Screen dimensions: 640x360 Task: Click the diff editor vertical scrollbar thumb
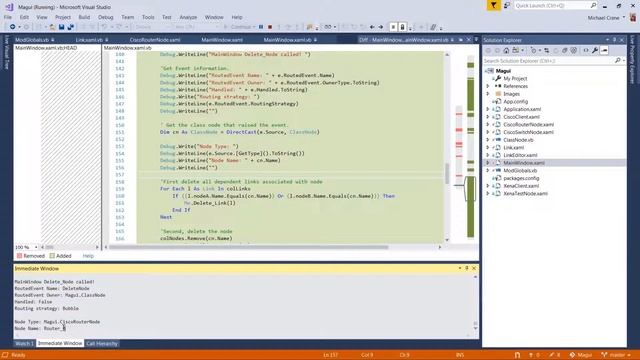447,173
